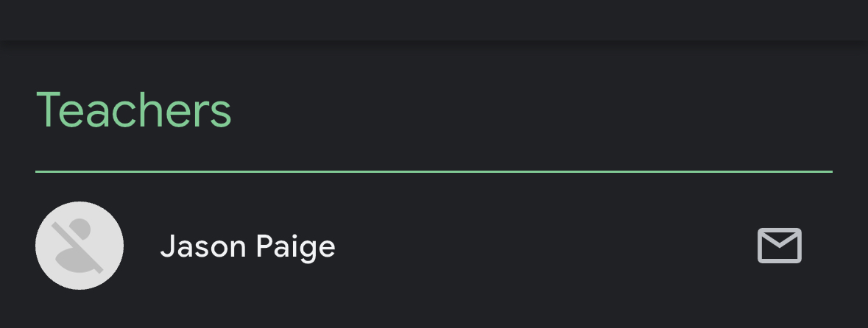Open teacher Jason Paige's details
The image size is (868, 328).
click(247, 246)
